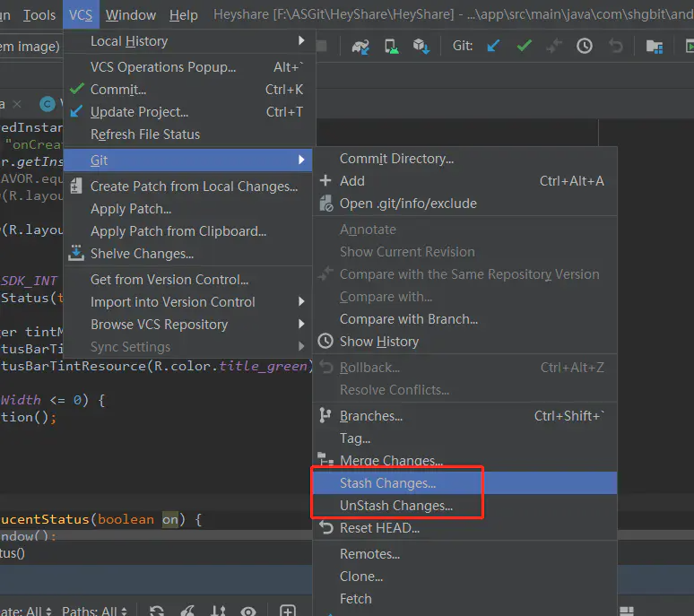Click the undo arrow icon beside Reset HEAD...
The height and width of the screenshot is (616, 694).
click(x=325, y=527)
